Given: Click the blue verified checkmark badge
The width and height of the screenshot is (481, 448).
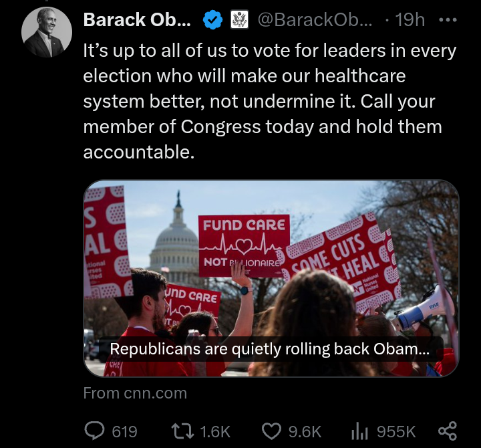Looking at the screenshot, I should 212,21.
